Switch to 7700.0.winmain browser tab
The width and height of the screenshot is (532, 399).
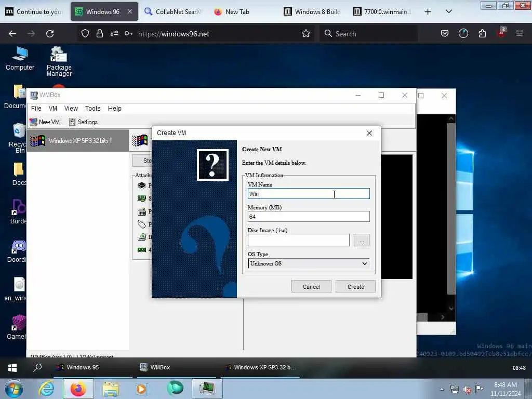(382, 12)
